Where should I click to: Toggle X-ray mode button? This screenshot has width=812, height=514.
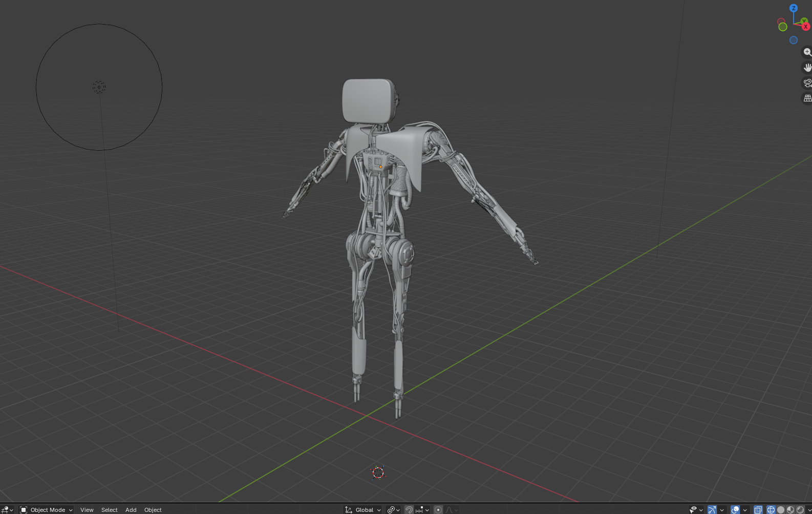coord(758,510)
